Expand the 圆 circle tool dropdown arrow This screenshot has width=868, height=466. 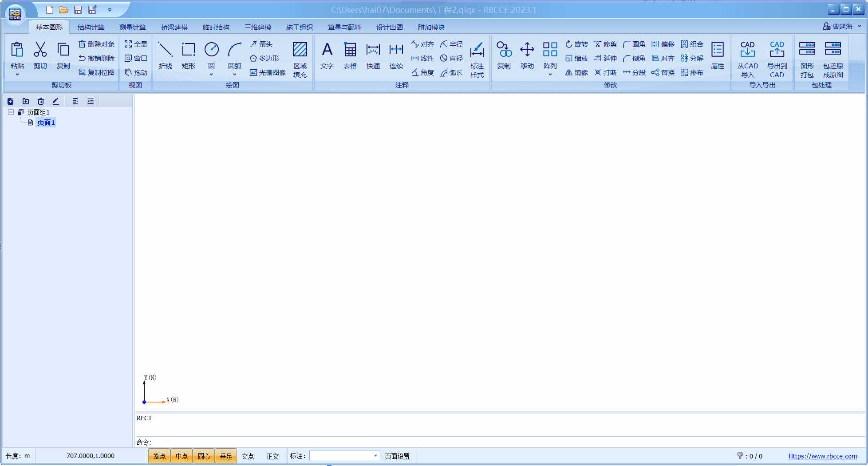pyautogui.click(x=211, y=75)
